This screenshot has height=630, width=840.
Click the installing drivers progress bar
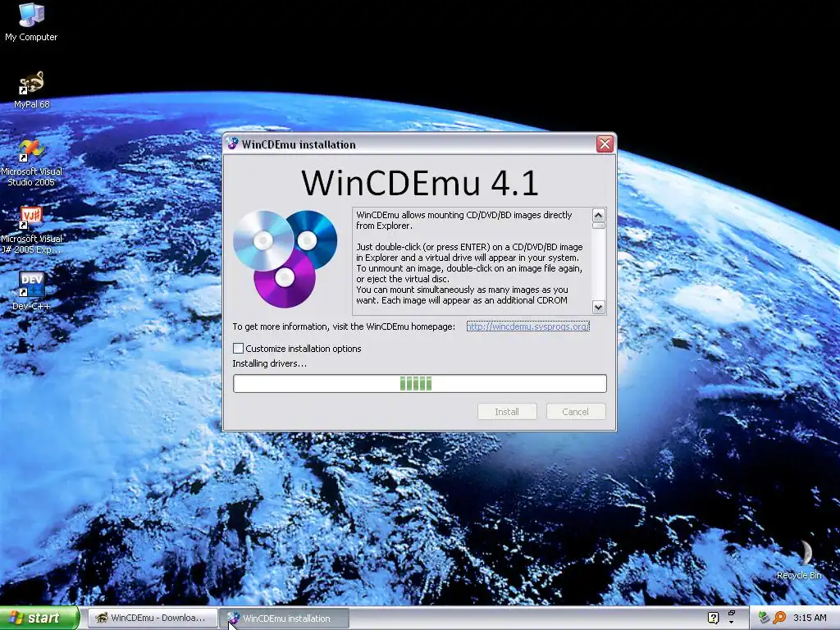419,384
